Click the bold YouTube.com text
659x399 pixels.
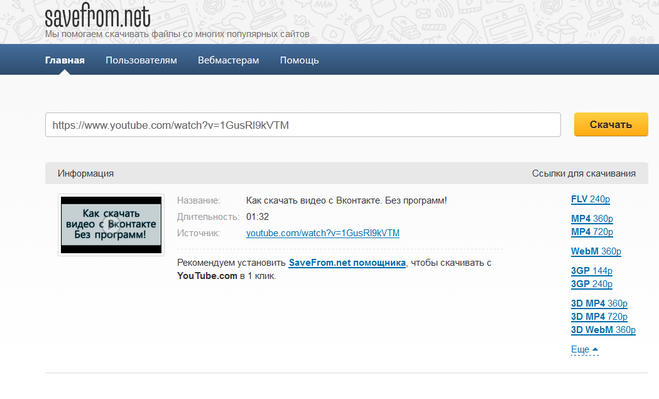point(207,276)
